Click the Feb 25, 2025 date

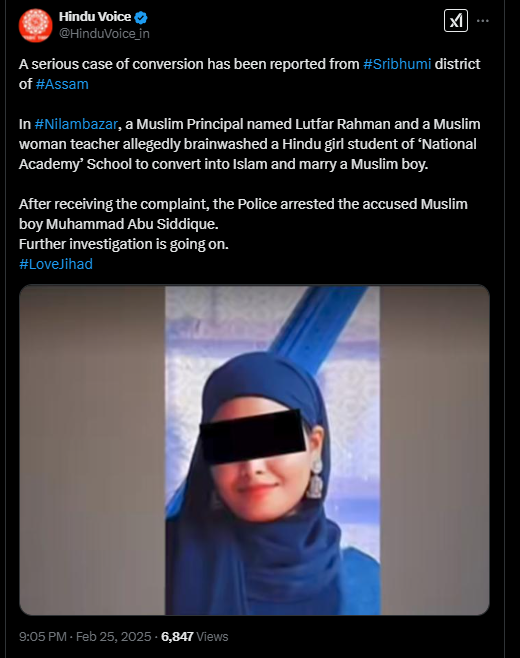coord(113,637)
